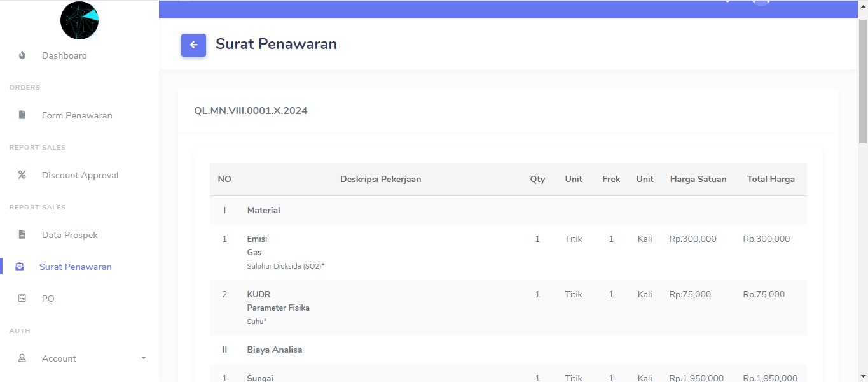The width and height of the screenshot is (868, 382).
Task: Click the company logo atop the sidebar
Action: tap(79, 20)
